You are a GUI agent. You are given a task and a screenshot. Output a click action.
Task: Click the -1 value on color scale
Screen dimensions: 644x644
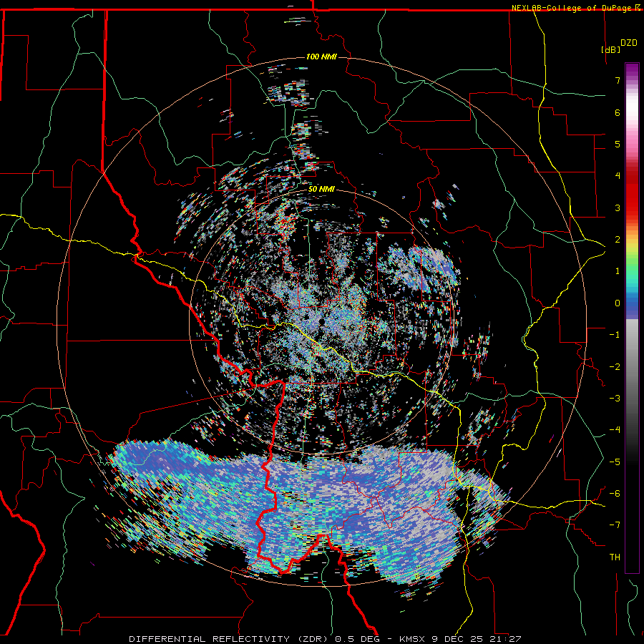(615, 335)
